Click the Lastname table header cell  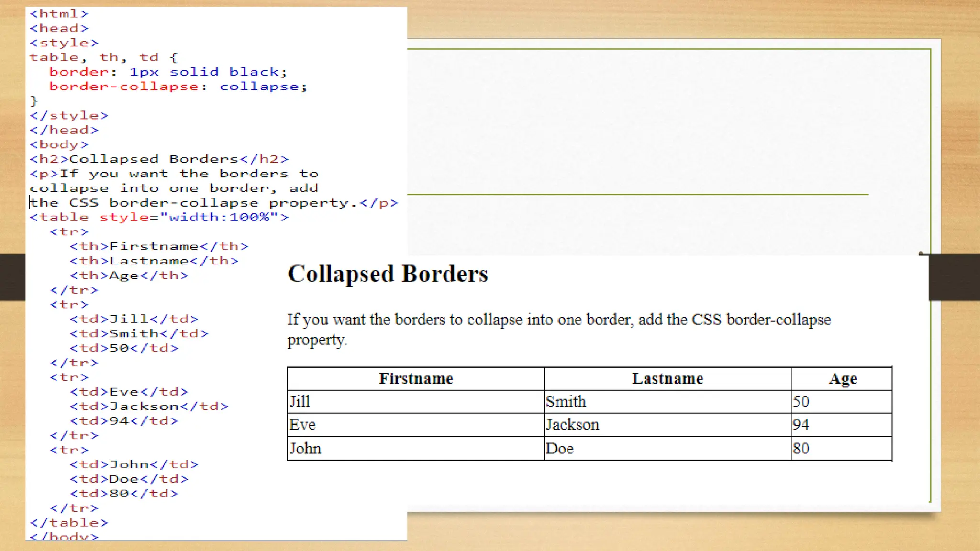pyautogui.click(x=667, y=379)
